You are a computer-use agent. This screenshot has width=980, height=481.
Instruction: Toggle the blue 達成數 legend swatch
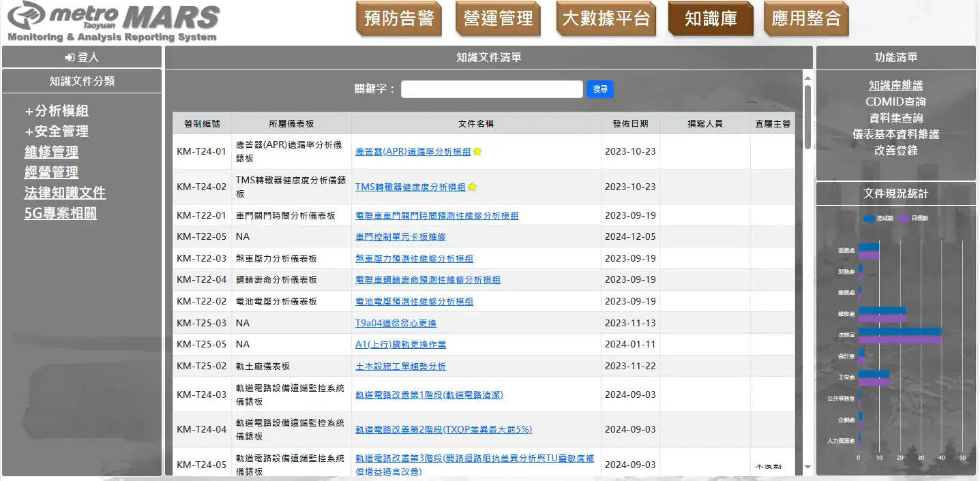click(869, 218)
